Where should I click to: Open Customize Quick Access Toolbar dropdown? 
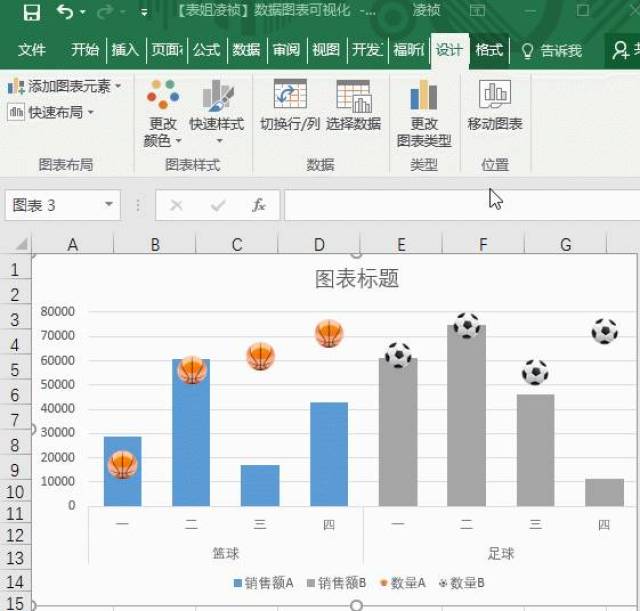pos(144,13)
